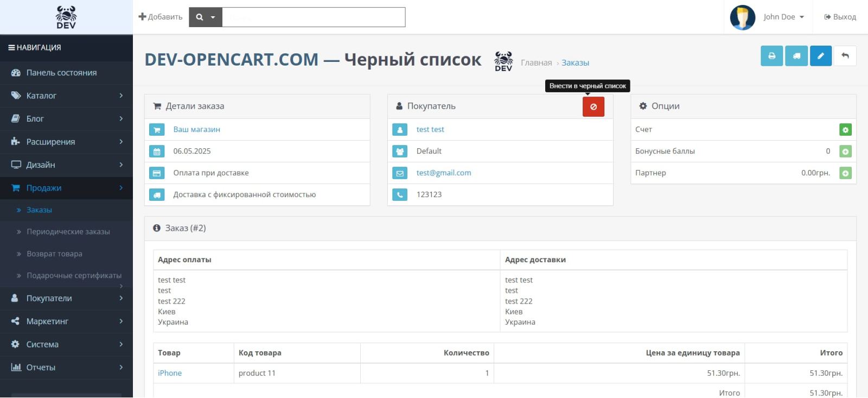Expand the Каталог menu

(x=66, y=96)
